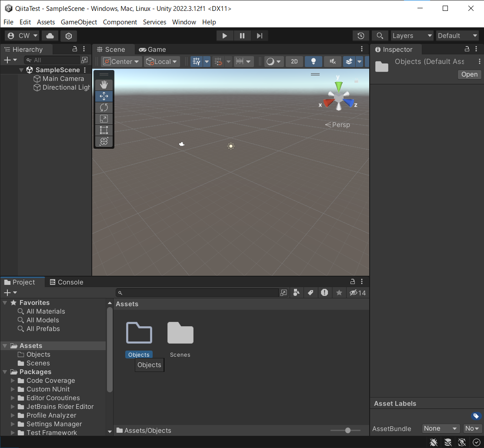
Task: Switch to the Console tab
Action: (67, 282)
